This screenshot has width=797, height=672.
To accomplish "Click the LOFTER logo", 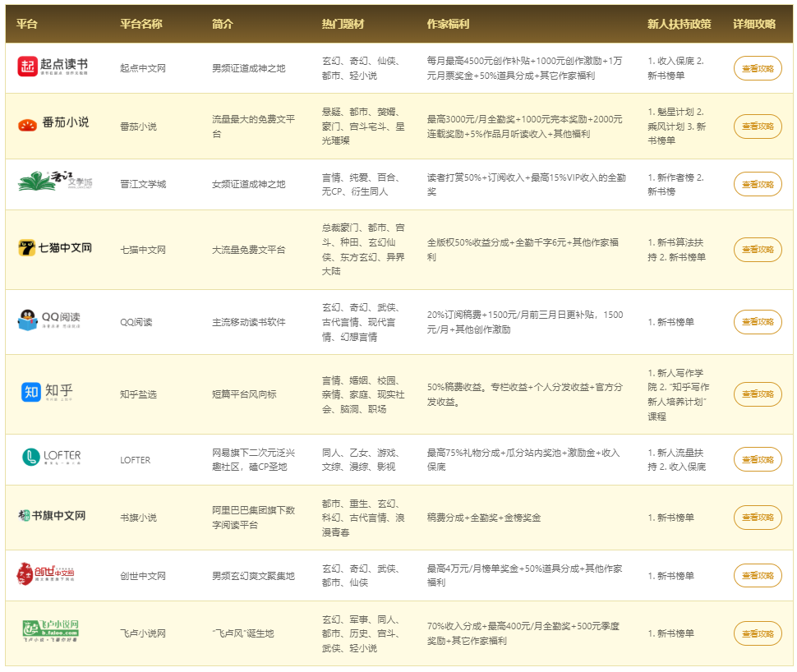I will pos(52,457).
